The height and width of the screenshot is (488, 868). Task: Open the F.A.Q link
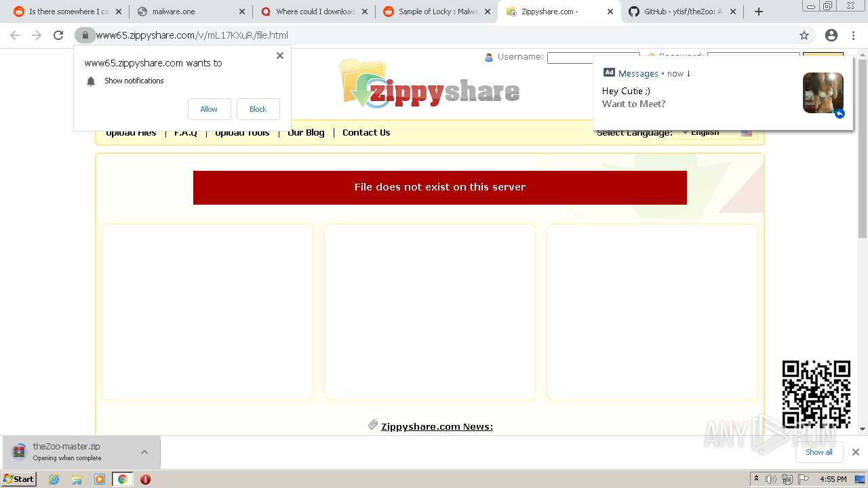click(x=186, y=133)
